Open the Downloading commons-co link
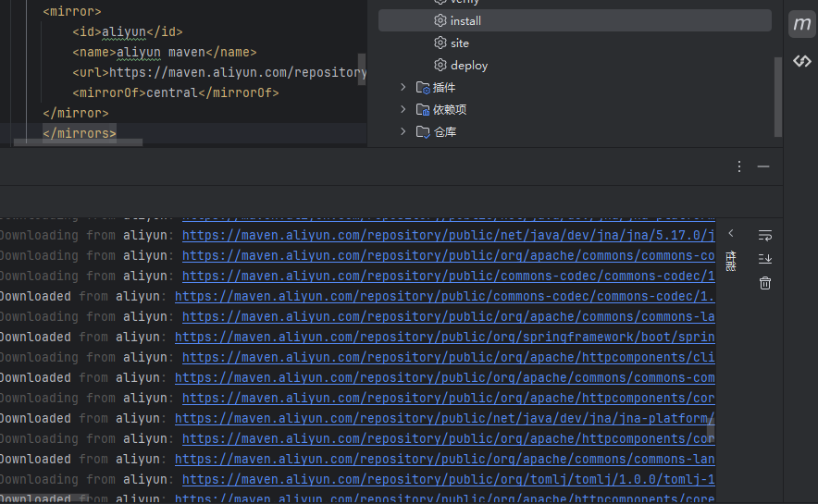This screenshot has width=818, height=504. (x=448, y=256)
